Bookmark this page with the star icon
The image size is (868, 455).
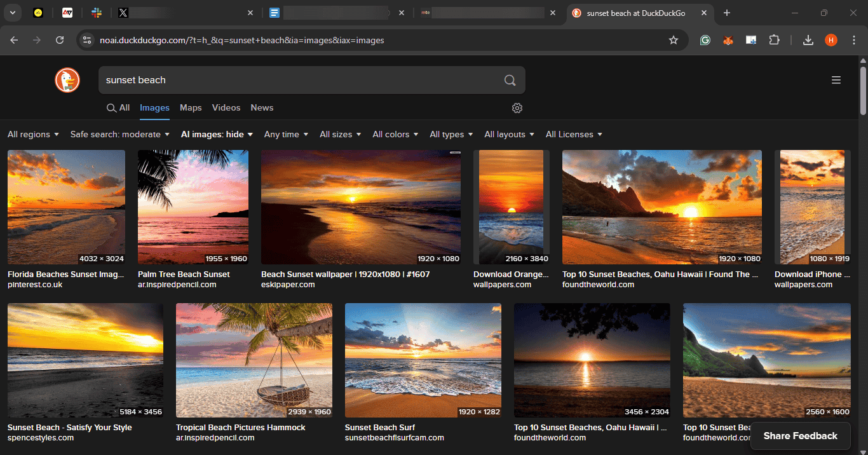tap(674, 40)
